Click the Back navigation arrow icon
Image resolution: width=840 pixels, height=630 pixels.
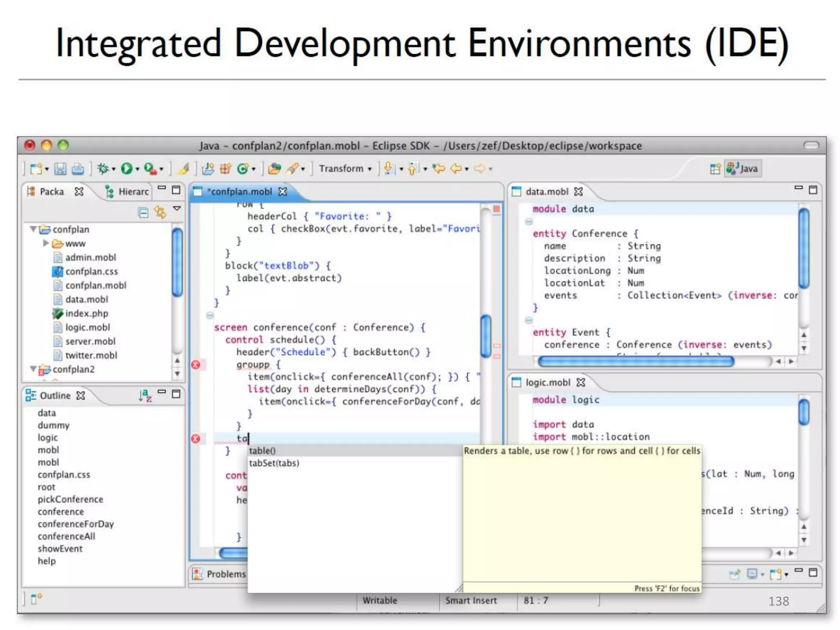pos(456,169)
